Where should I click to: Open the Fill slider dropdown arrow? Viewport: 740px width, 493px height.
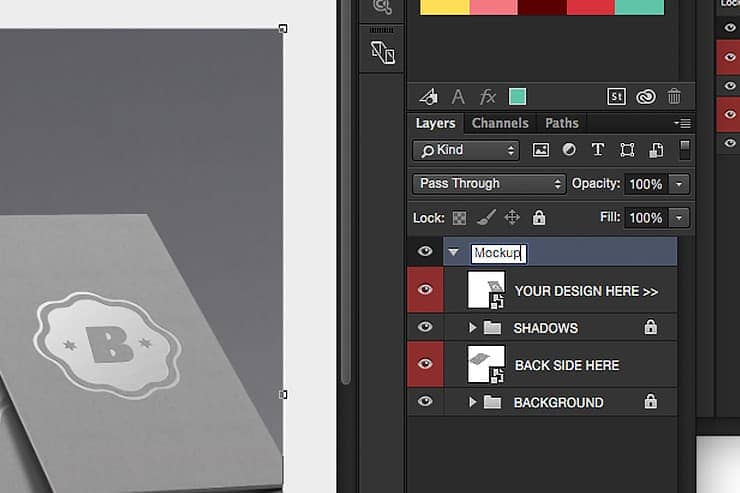[679, 218]
